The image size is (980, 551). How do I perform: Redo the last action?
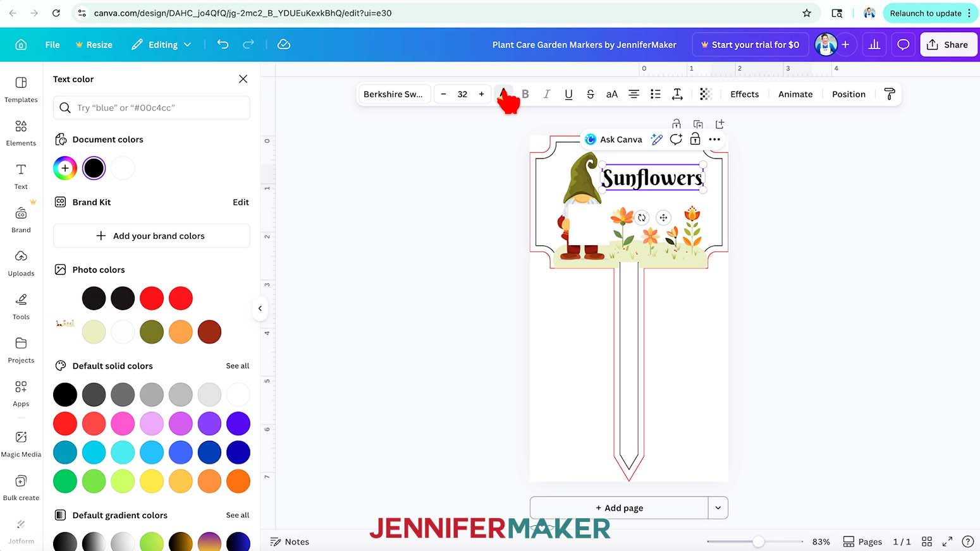248,44
